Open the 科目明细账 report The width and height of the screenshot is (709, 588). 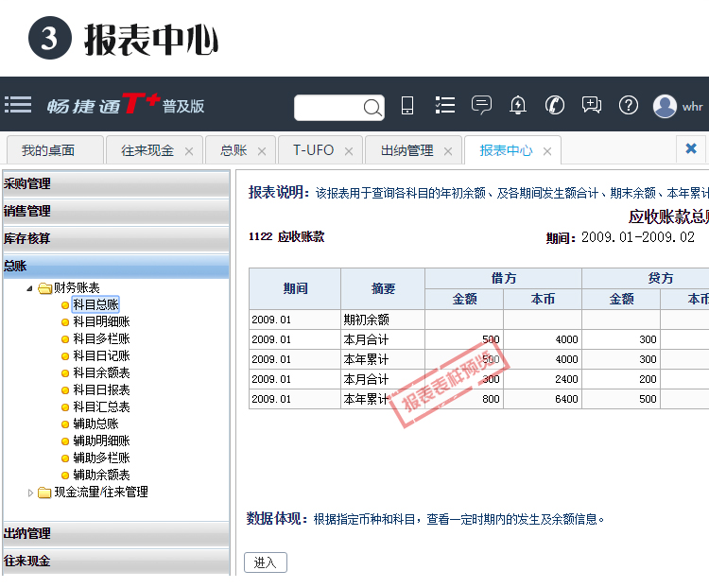tap(101, 321)
